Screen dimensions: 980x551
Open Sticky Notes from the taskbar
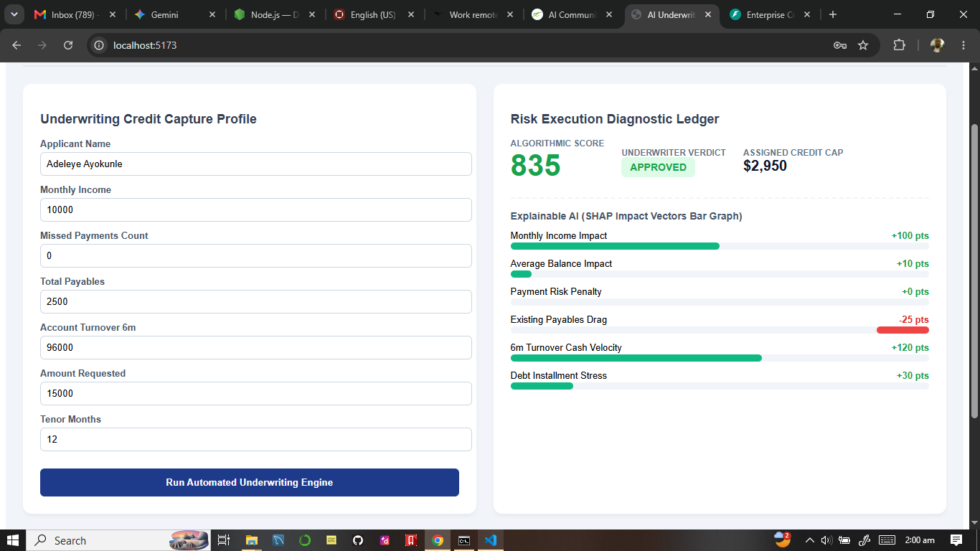[331, 540]
